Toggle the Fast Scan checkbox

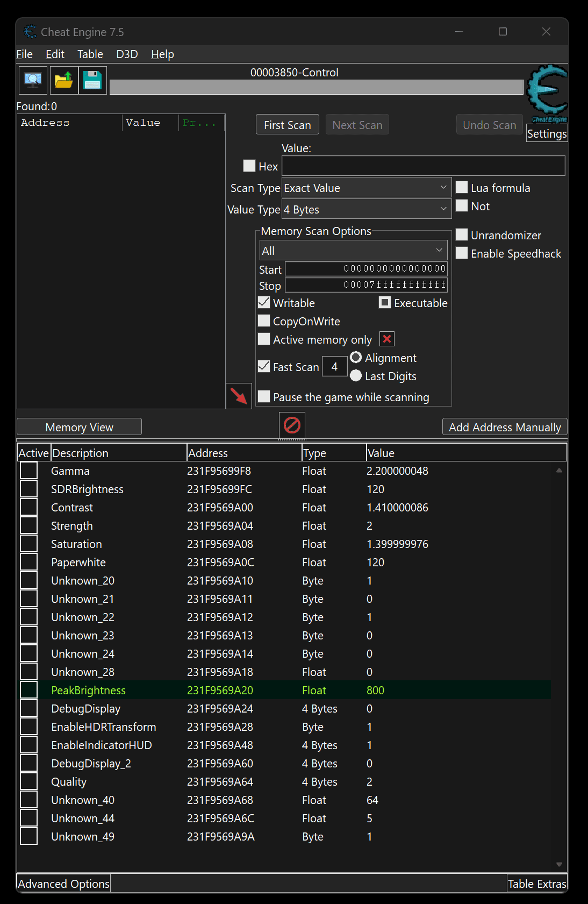(x=264, y=366)
